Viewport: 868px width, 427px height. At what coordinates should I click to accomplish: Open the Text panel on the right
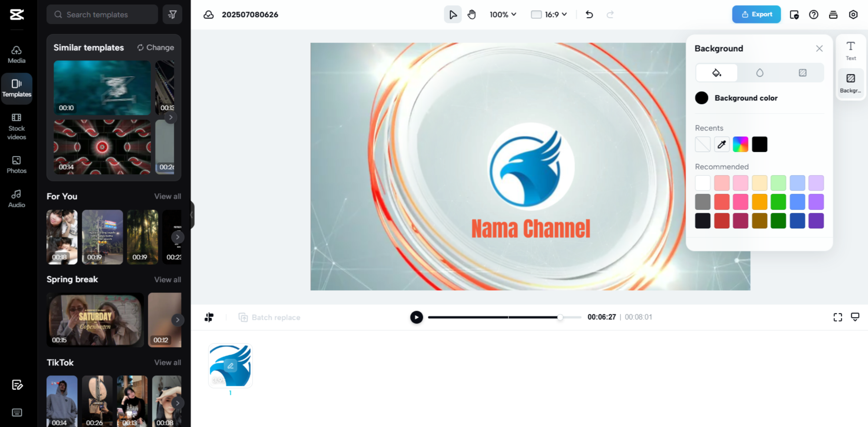(x=851, y=50)
